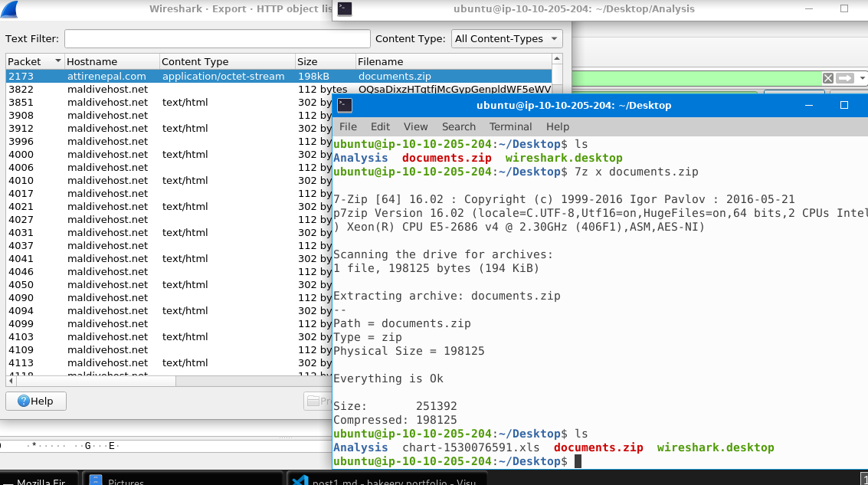
Task: Click the object list scroll-up arrow
Action: 558,59
